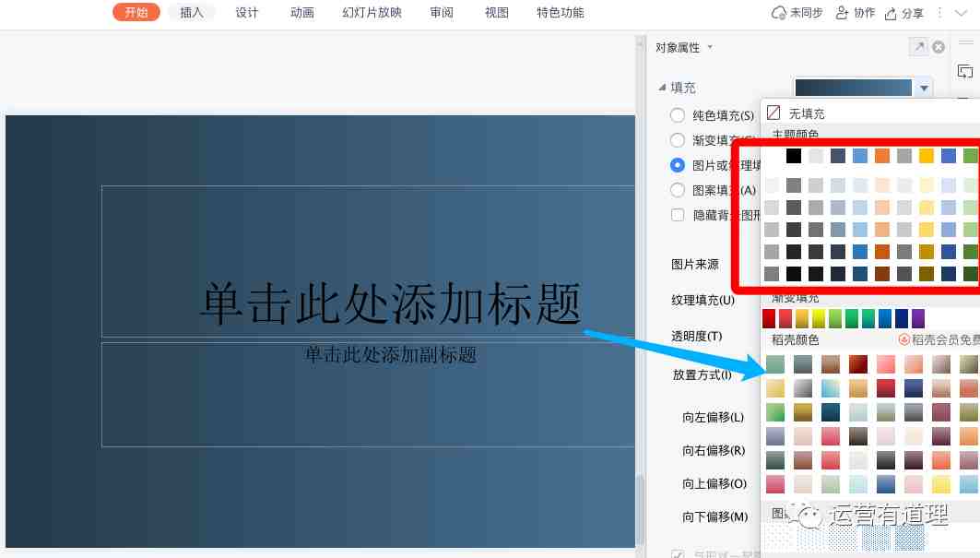Select the 渐变填充 radio button
This screenshot has height=558, width=980.
(x=678, y=140)
